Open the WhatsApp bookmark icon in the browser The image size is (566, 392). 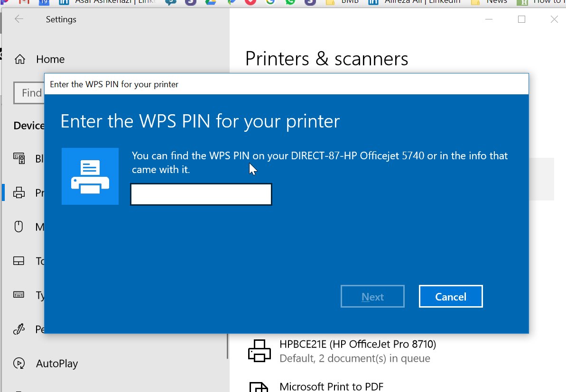(x=290, y=2)
